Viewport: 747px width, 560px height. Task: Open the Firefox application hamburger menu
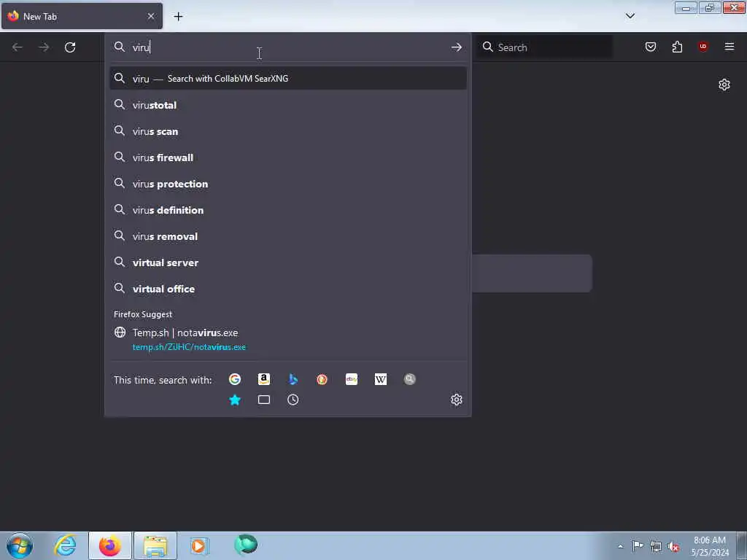729,47
